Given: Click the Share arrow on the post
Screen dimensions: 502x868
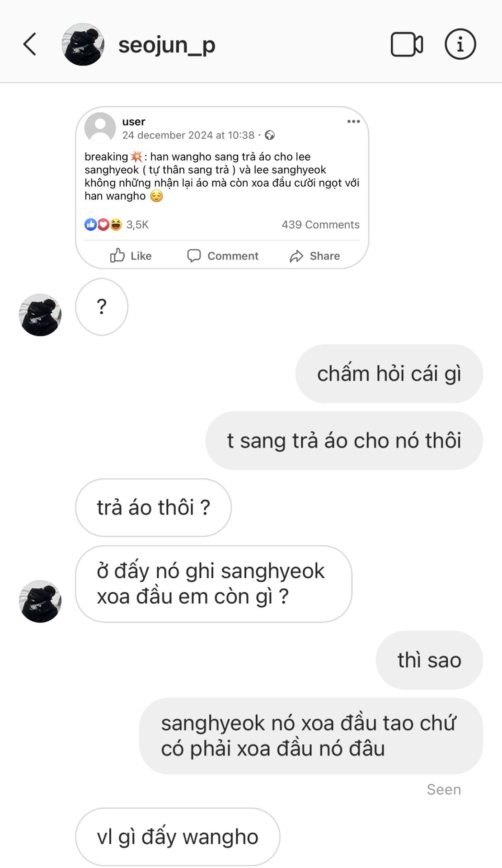Looking at the screenshot, I should tap(315, 256).
